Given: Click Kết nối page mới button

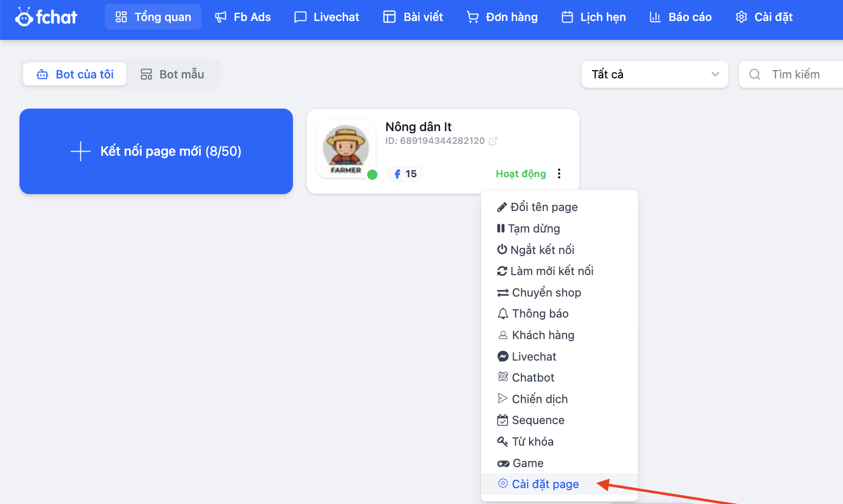Looking at the screenshot, I should click(x=156, y=152).
